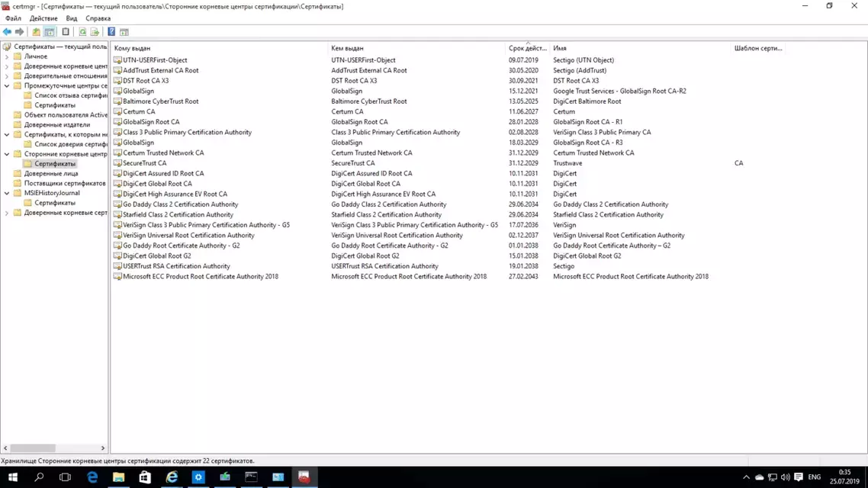Click folder icon next to Личное

17,56
